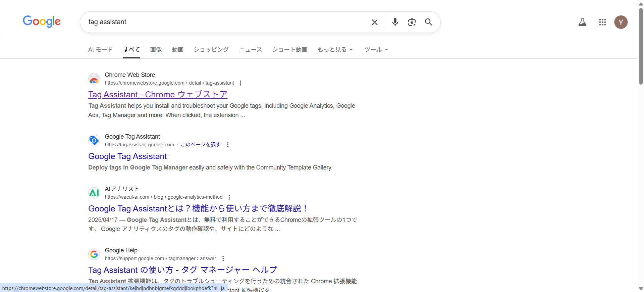This screenshot has width=644, height=292.
Task: Clear the search box with X icon
Action: [x=375, y=22]
